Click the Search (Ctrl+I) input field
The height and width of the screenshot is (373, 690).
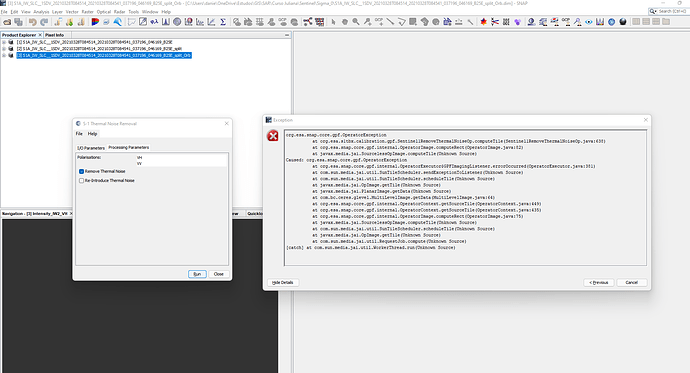(x=672, y=11)
